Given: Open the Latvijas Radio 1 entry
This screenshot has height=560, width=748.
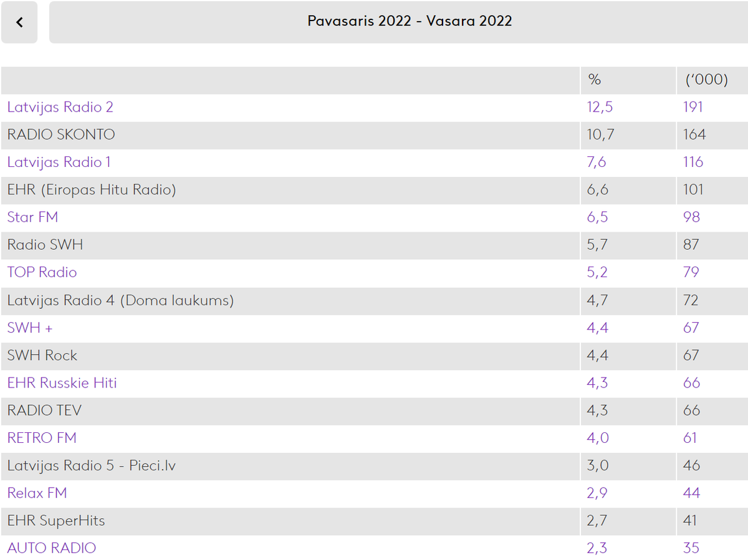Looking at the screenshot, I should click(x=59, y=162).
